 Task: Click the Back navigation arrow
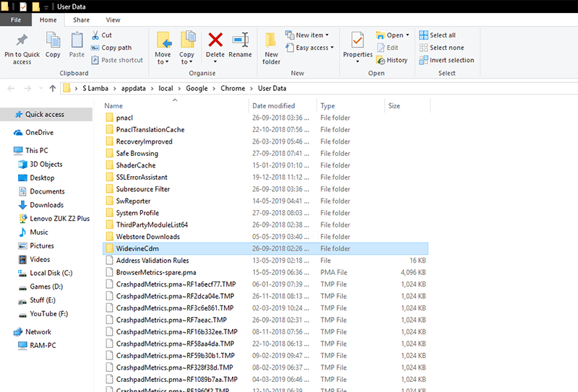(x=11, y=88)
